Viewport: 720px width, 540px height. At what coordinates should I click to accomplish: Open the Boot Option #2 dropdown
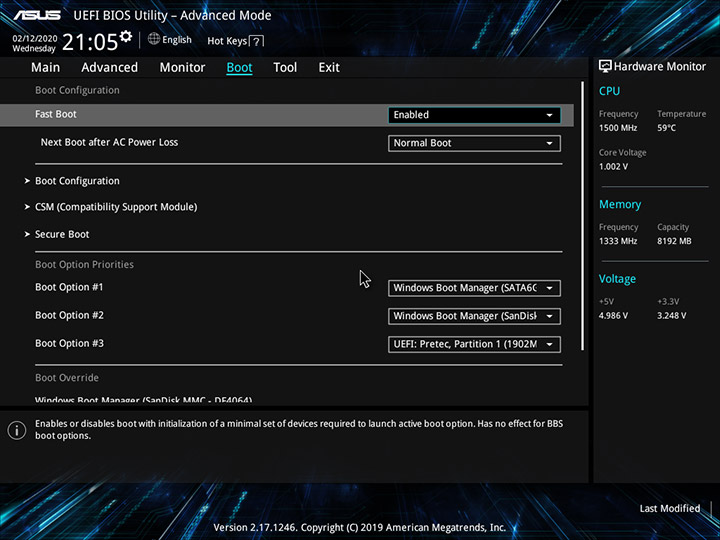[474, 316]
